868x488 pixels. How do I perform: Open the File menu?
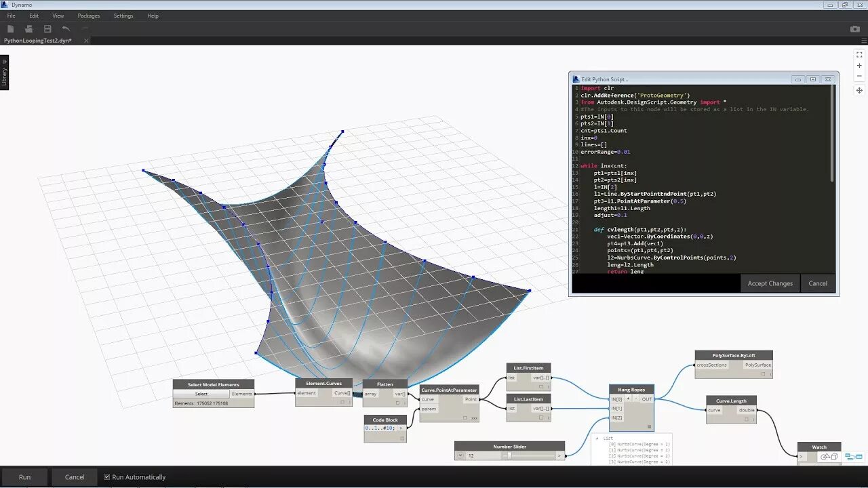coord(12,16)
